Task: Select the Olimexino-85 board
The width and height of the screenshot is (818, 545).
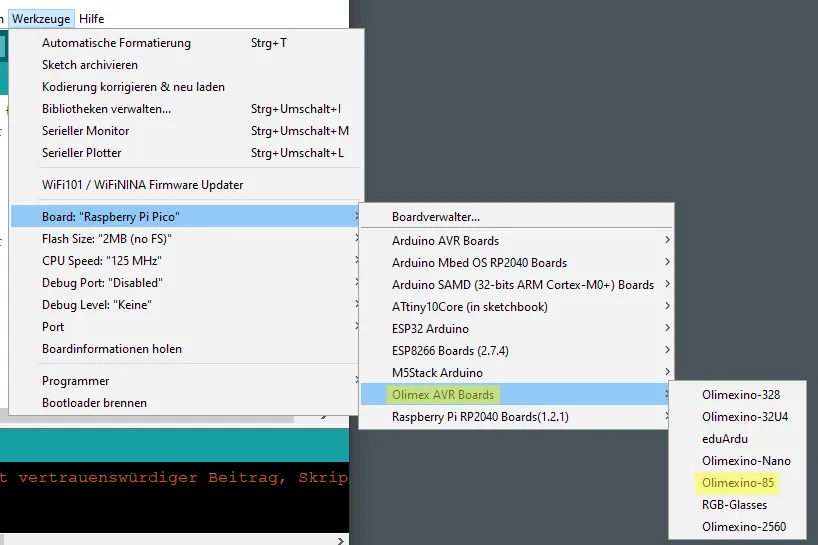Action: pyautogui.click(x=738, y=483)
